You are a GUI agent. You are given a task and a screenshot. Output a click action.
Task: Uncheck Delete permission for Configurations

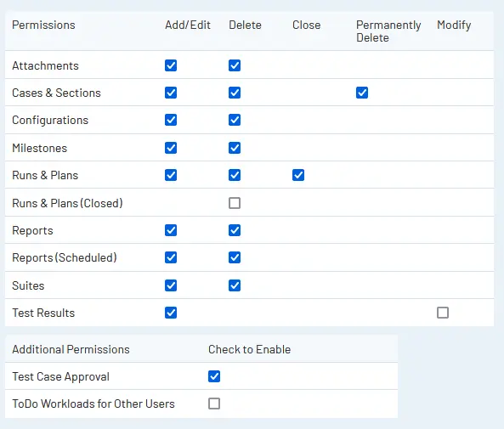(235, 120)
